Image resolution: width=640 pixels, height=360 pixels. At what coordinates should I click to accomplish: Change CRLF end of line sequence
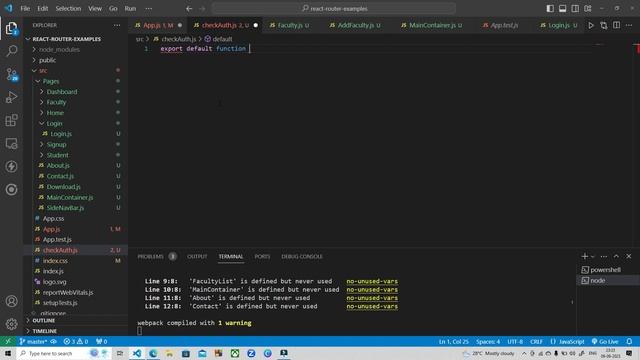tap(536, 341)
